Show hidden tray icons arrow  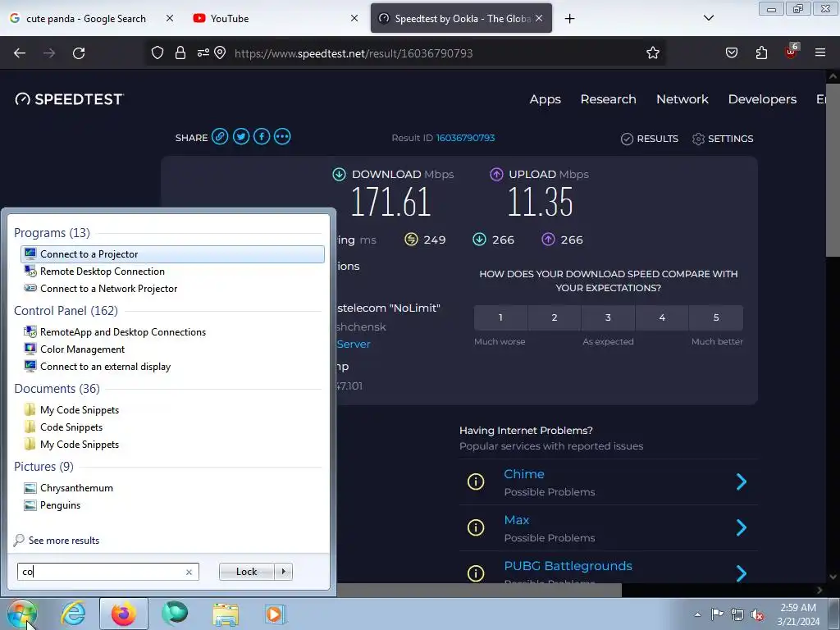coord(697,614)
